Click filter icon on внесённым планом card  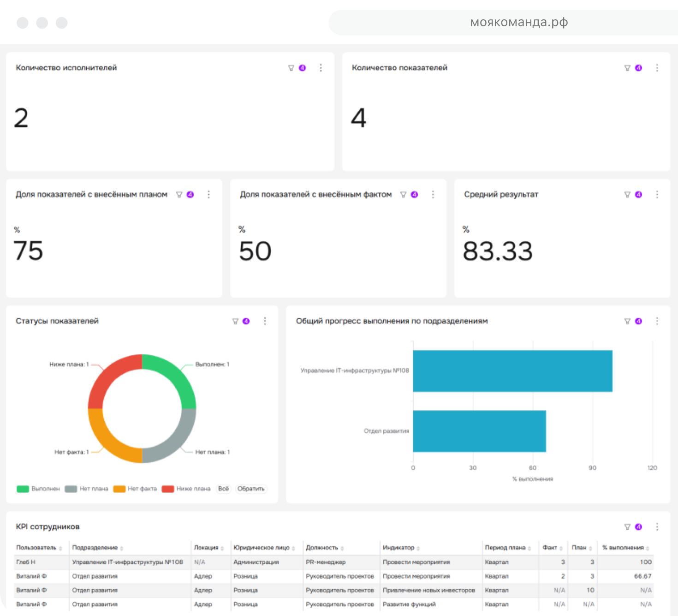(x=179, y=195)
